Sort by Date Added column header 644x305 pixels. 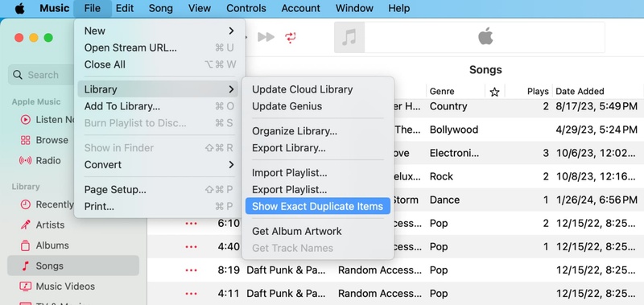click(x=580, y=91)
